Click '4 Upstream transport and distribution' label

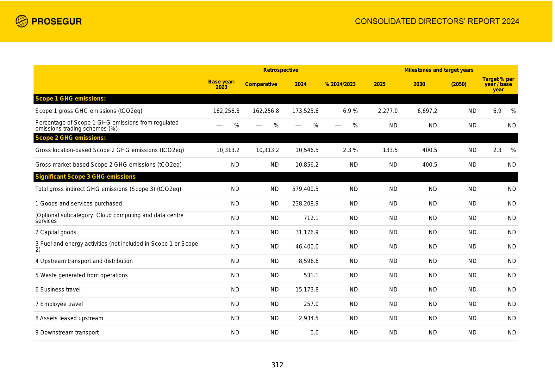[84, 261]
